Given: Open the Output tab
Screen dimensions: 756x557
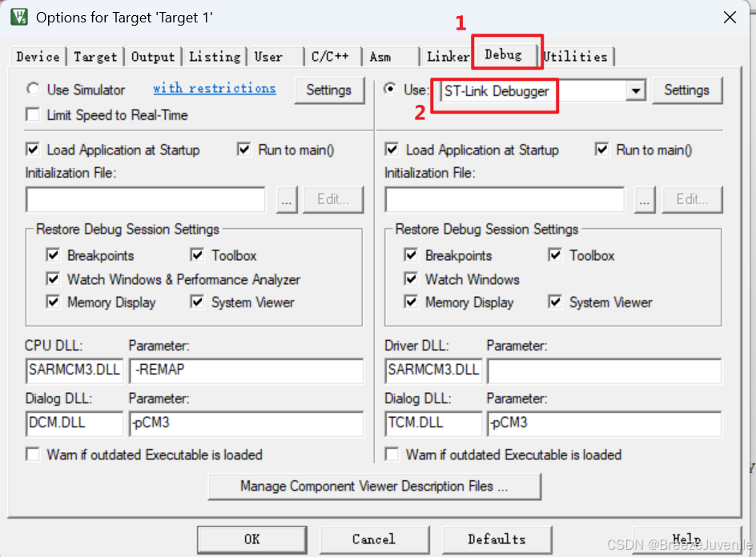Looking at the screenshot, I should point(153,57).
